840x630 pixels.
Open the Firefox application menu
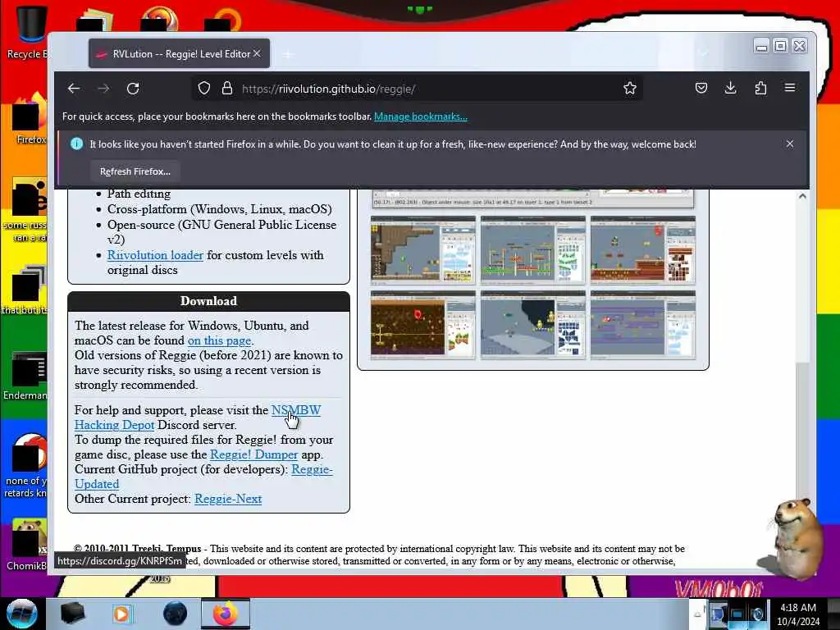point(790,88)
